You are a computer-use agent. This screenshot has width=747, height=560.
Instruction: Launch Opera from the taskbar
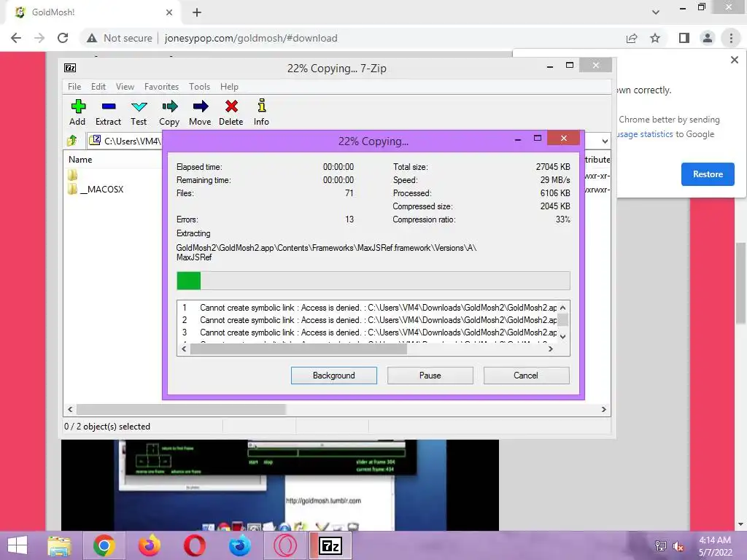[x=194, y=545]
